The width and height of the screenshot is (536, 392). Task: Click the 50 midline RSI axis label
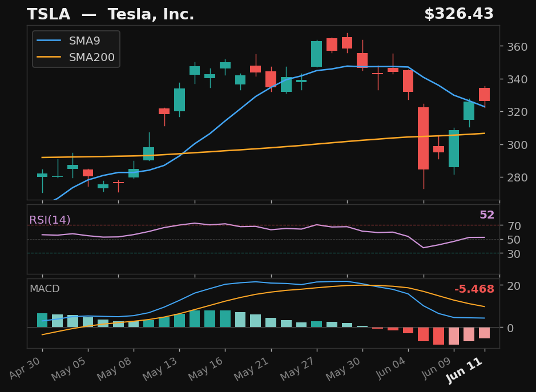[x=513, y=240]
